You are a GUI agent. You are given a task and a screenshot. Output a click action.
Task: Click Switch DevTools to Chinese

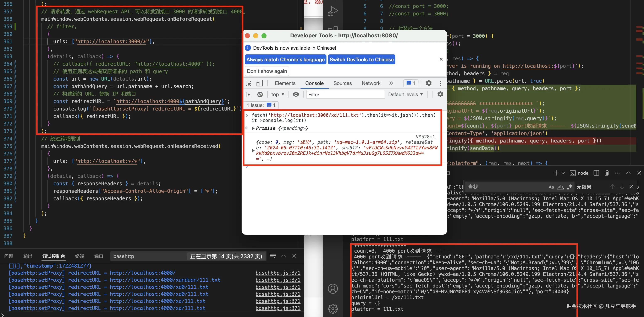click(x=362, y=60)
